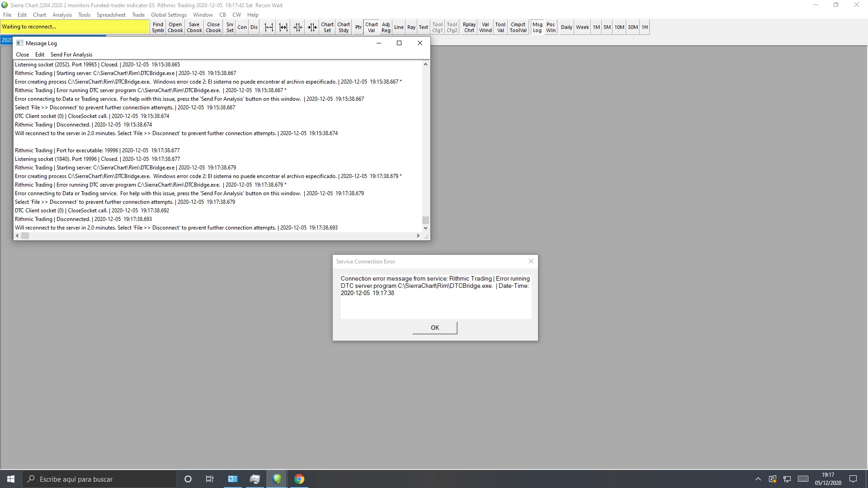Open the Trade menu
This screenshot has width=868, height=488.
[x=138, y=14]
